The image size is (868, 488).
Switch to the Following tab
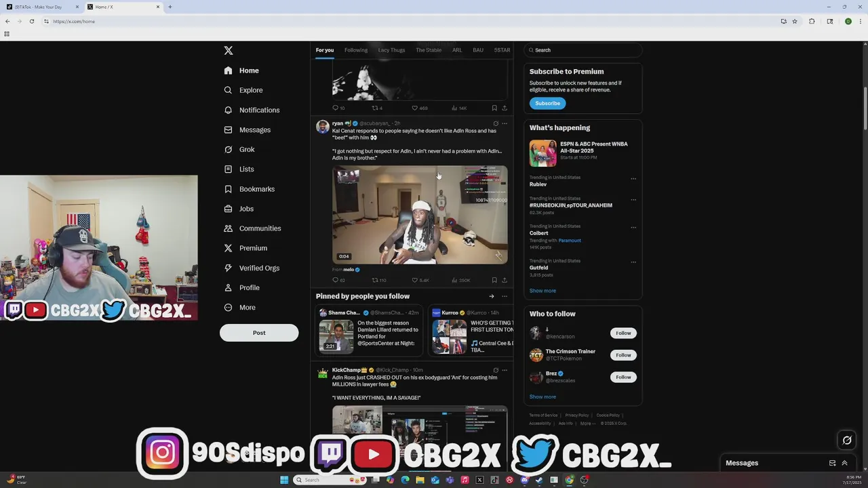pyautogui.click(x=356, y=50)
